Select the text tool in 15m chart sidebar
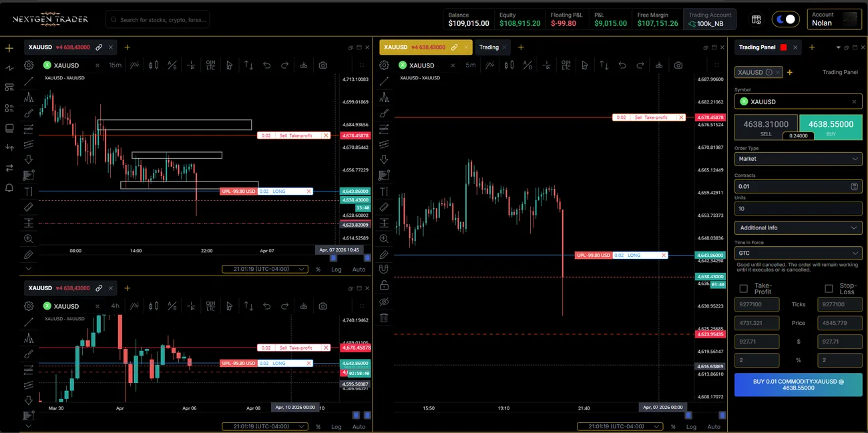This screenshot has height=433, width=868. tap(29, 191)
